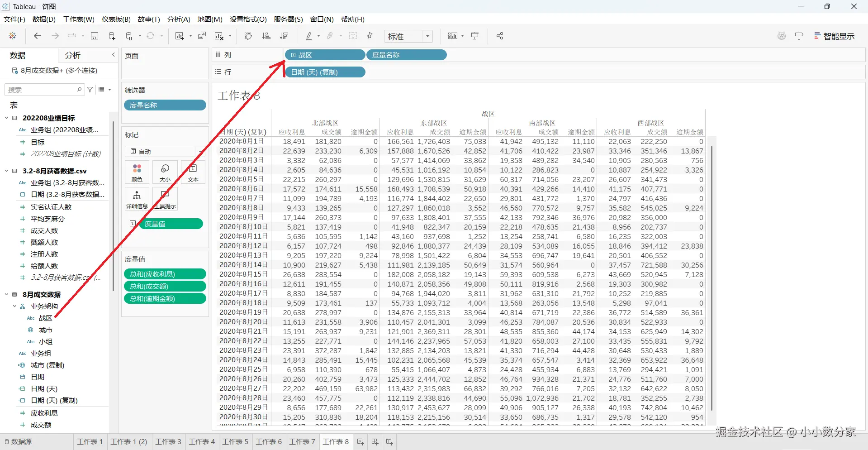Screen dimensions: 868x450
Task: Open the 工作表(W) menu
Action: [x=79, y=19]
